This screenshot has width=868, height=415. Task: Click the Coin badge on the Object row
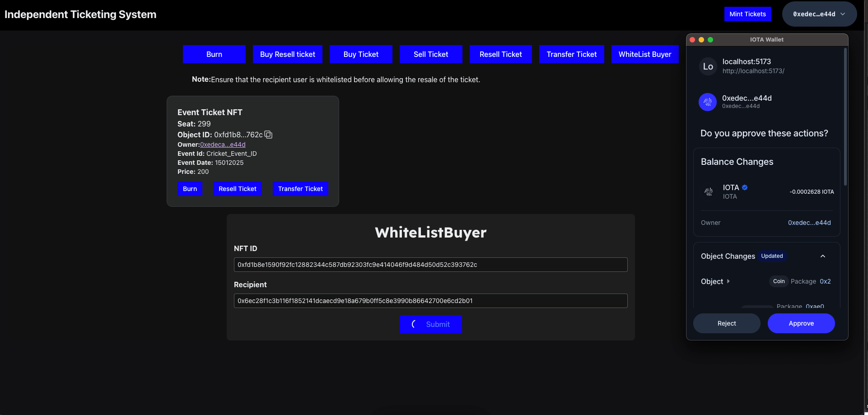click(x=779, y=281)
